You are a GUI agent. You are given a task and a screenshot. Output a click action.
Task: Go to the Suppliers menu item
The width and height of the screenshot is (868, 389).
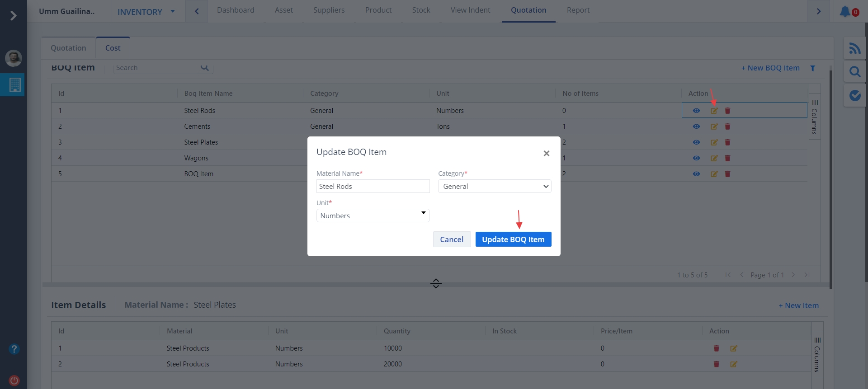pyautogui.click(x=329, y=10)
